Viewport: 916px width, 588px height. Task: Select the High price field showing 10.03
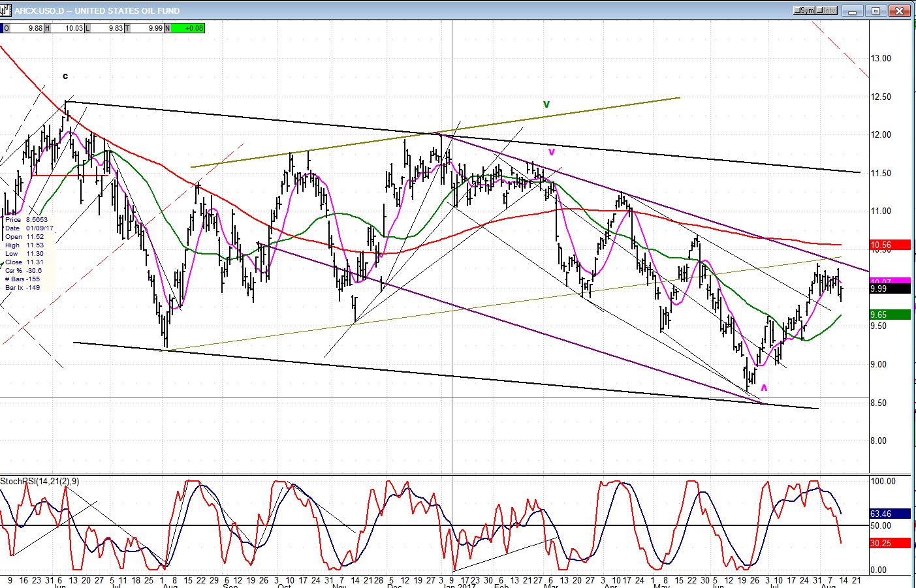[x=68, y=28]
